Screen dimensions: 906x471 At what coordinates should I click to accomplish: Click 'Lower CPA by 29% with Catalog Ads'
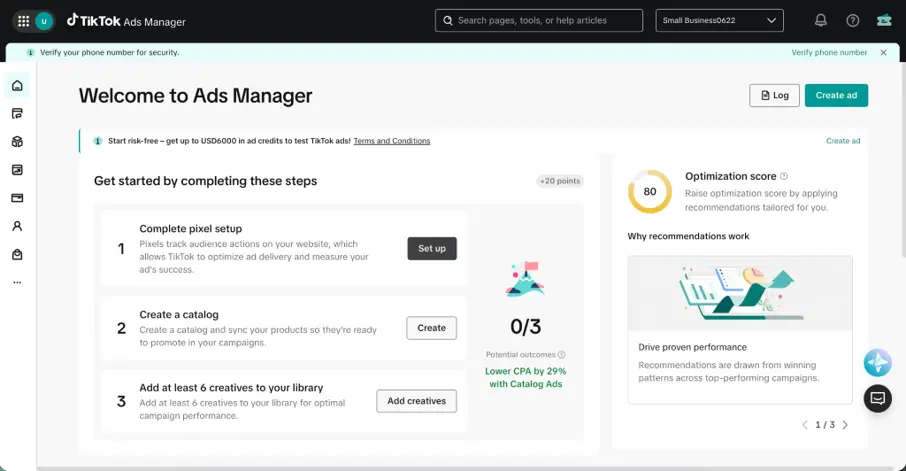point(525,377)
